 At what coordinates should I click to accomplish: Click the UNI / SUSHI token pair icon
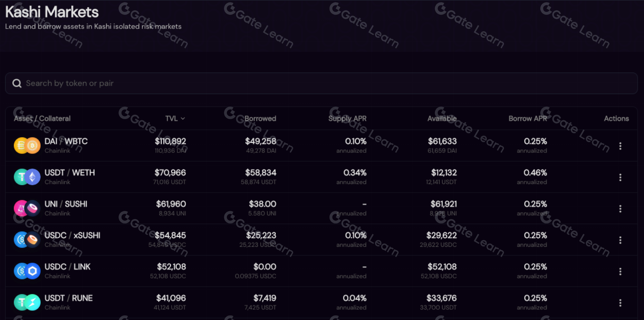[x=27, y=208]
